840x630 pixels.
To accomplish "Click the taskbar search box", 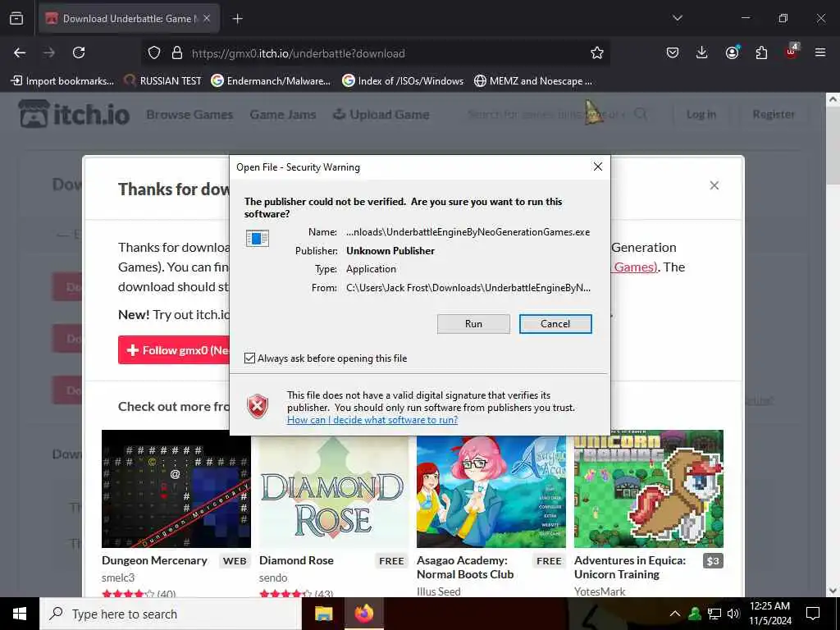I will coord(171,614).
